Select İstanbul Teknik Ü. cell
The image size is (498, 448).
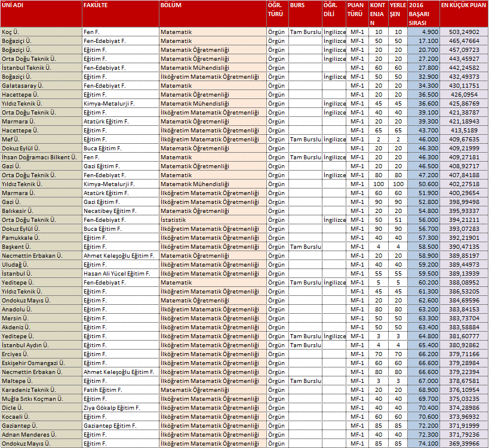coord(41,67)
